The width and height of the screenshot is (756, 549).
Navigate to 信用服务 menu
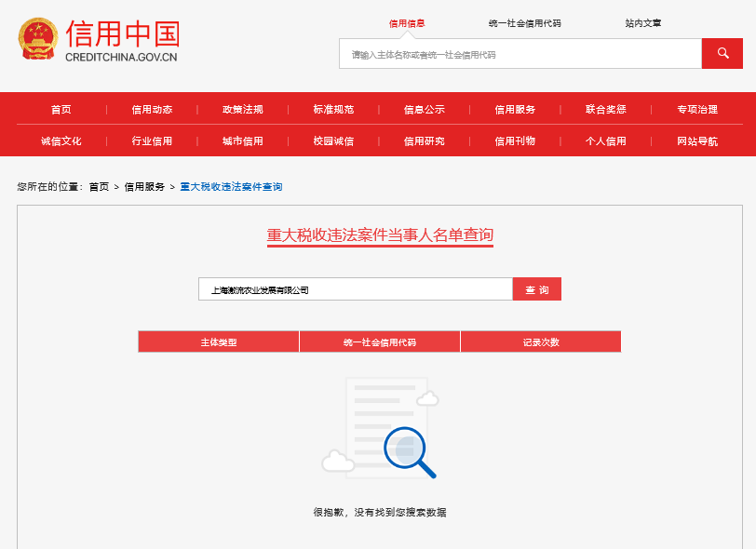coord(515,110)
